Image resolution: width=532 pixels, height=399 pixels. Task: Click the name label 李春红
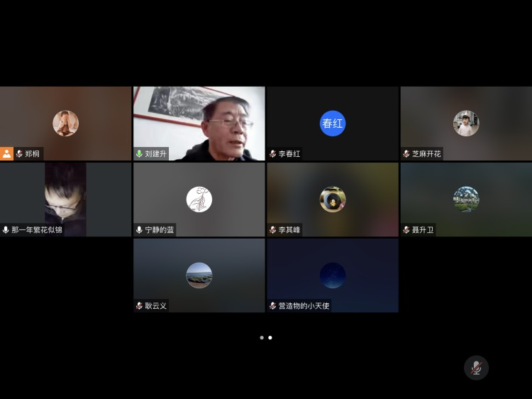click(289, 154)
